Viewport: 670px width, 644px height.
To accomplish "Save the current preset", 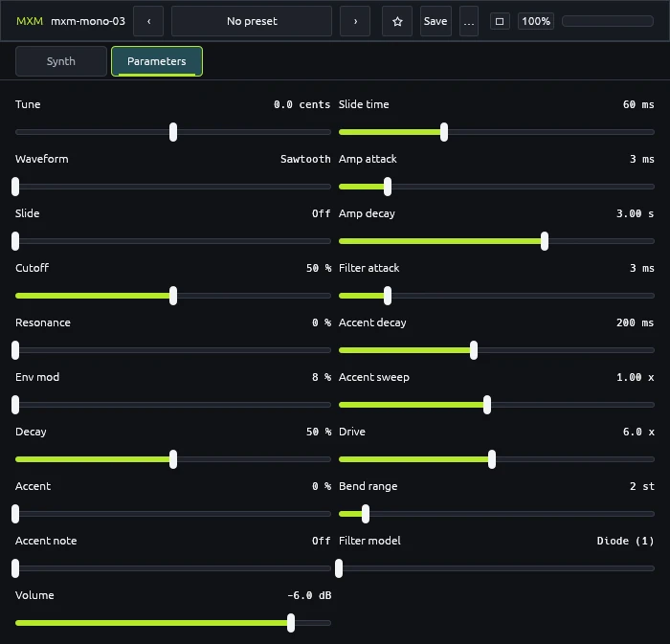I will click(x=435, y=21).
